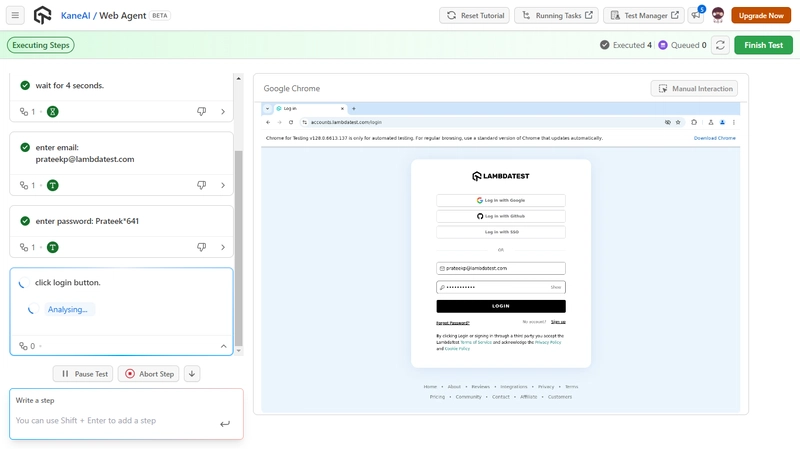Viewport: 800px width, 449px height.
Task: Click Chrome reload icon
Action: click(x=291, y=122)
